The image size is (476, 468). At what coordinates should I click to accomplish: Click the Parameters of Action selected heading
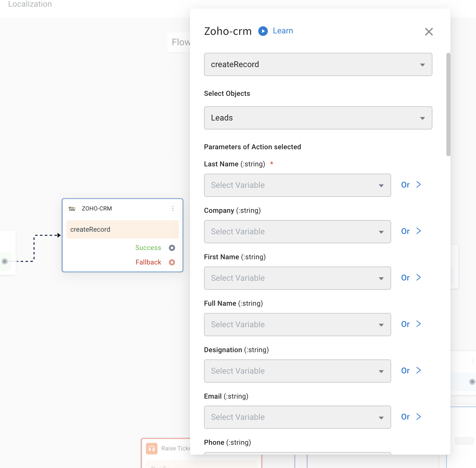(253, 147)
